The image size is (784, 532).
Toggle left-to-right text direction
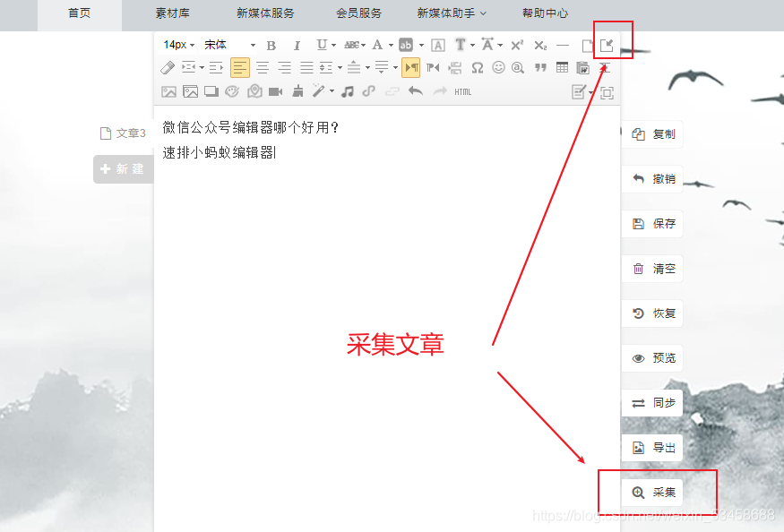coord(411,67)
